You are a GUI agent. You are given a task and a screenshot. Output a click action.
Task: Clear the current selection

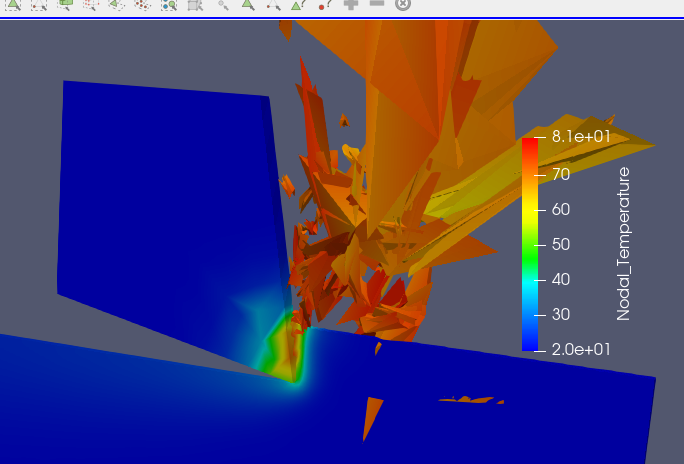403,4
